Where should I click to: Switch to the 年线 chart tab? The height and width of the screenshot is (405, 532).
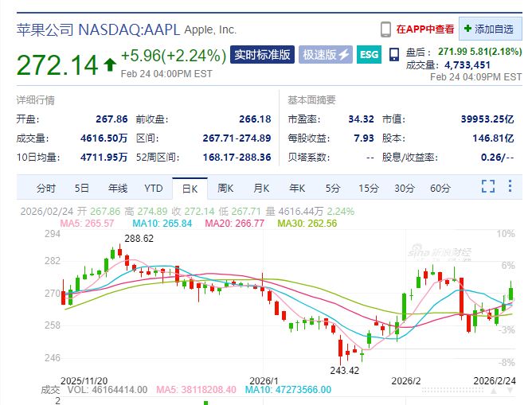coord(118,189)
